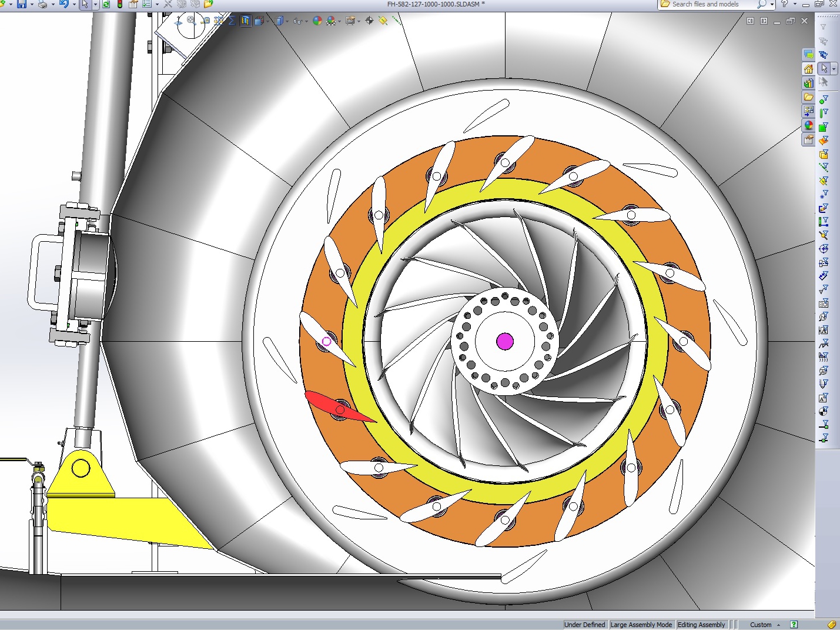Toggle the Toggle Selection Filters icon

coord(824,28)
